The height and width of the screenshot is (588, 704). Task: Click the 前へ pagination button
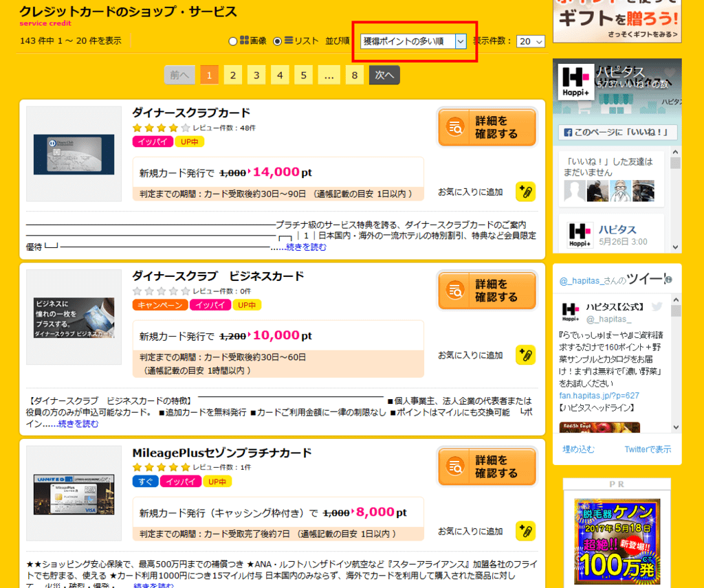point(179,75)
